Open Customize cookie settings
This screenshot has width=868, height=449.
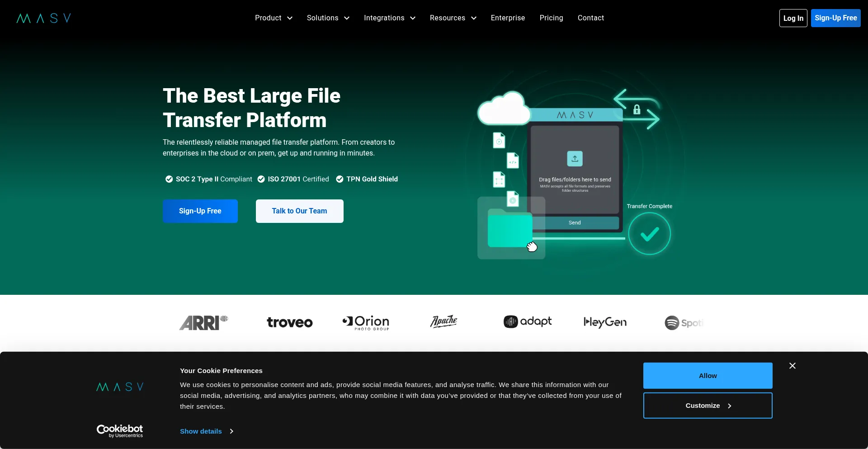pyautogui.click(x=708, y=406)
